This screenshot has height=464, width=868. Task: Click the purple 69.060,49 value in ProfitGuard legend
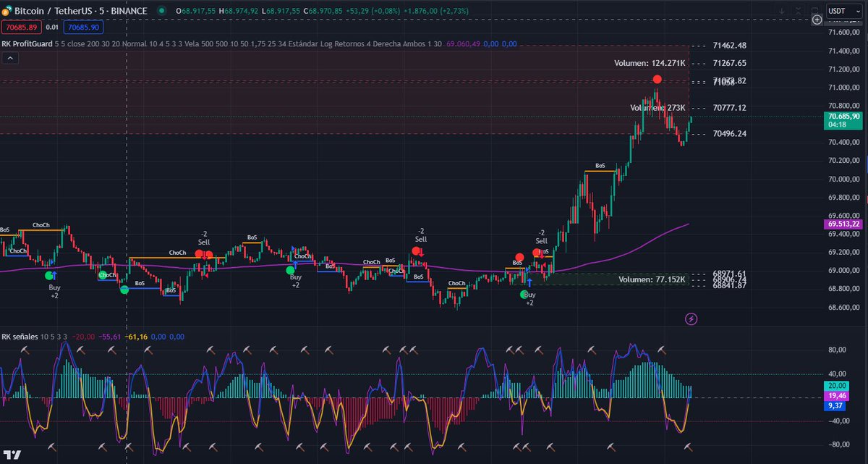464,44
